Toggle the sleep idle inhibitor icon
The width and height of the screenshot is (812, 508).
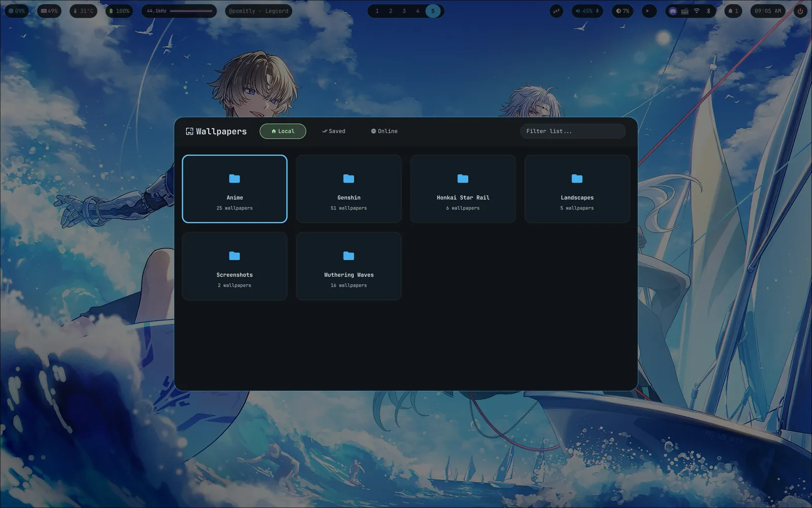pyautogui.click(x=556, y=11)
